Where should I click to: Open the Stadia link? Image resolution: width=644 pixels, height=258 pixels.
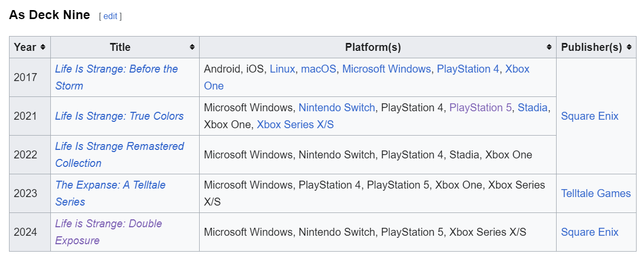tap(532, 108)
